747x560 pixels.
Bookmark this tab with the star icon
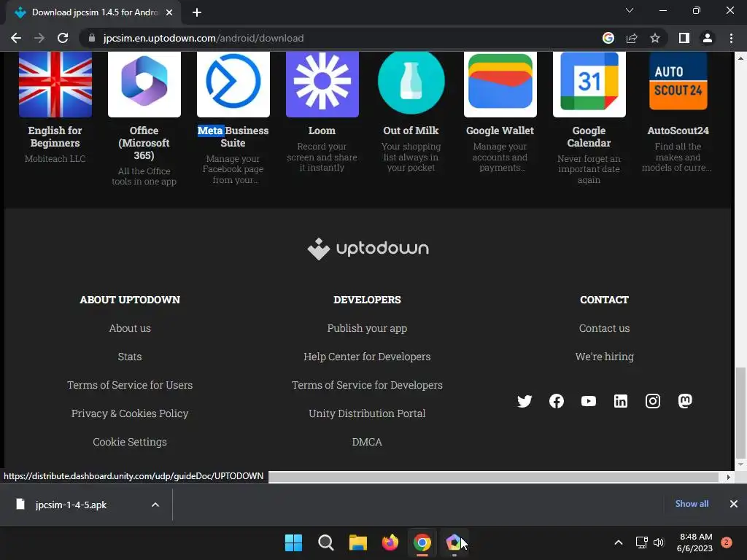[x=655, y=38]
